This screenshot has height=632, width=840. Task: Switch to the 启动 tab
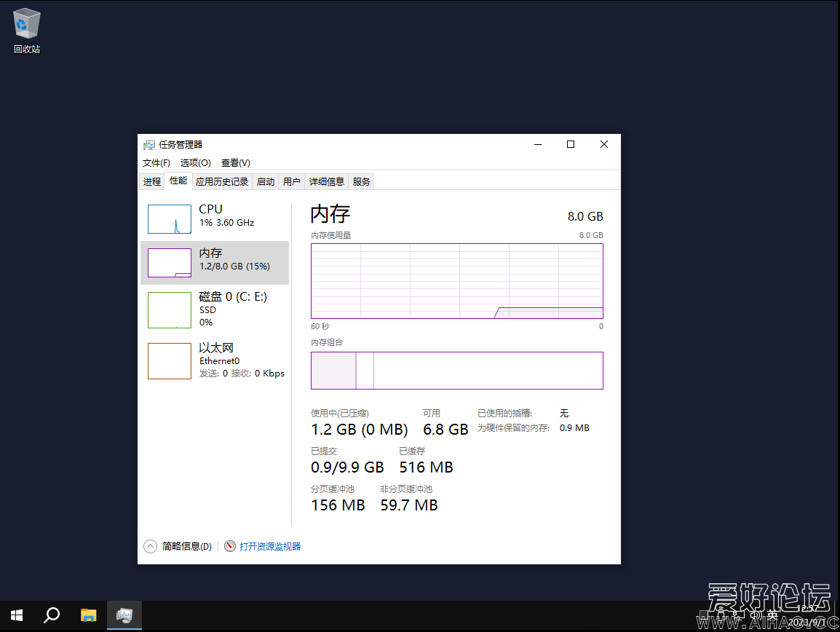click(x=266, y=182)
